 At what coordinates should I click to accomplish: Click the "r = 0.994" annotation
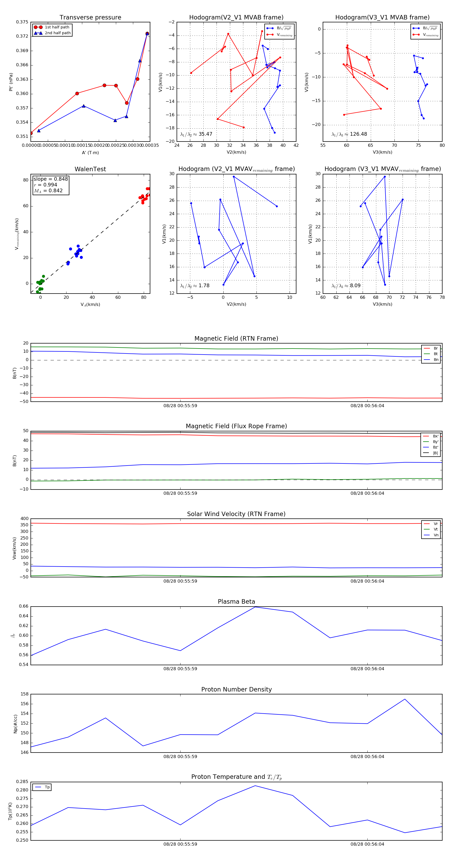pyautogui.click(x=45, y=185)
